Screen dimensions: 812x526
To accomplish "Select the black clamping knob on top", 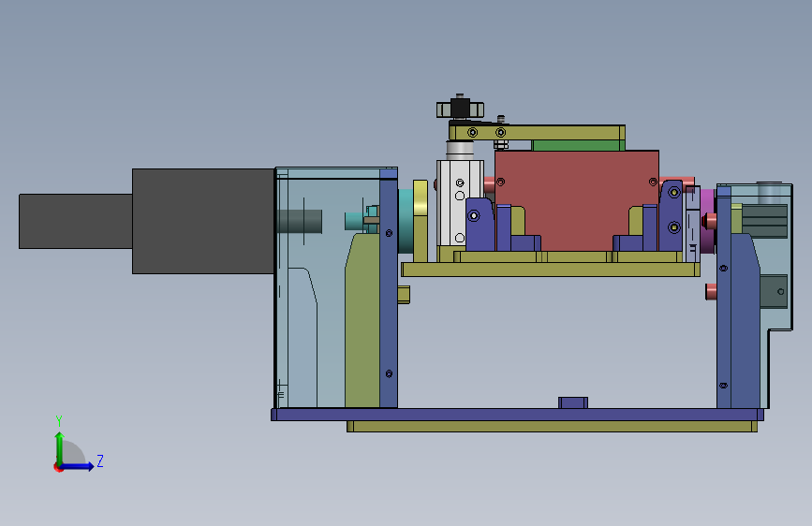I will tap(460, 108).
